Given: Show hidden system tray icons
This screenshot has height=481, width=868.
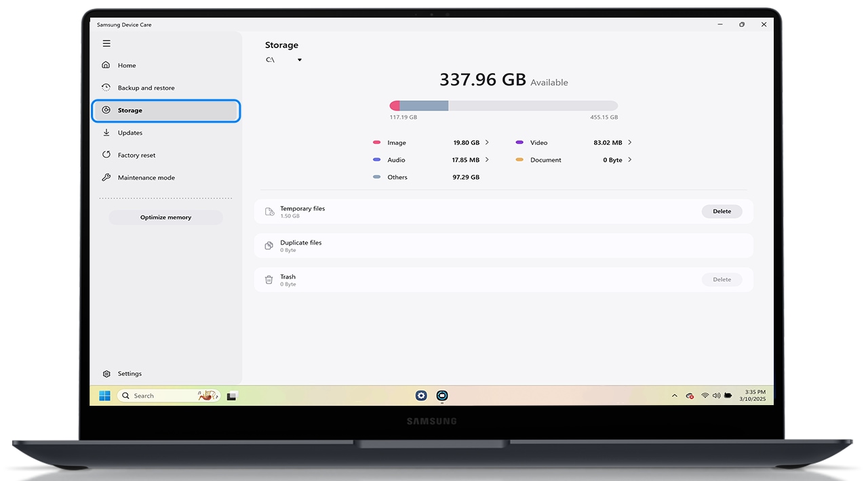Looking at the screenshot, I should pyautogui.click(x=674, y=396).
